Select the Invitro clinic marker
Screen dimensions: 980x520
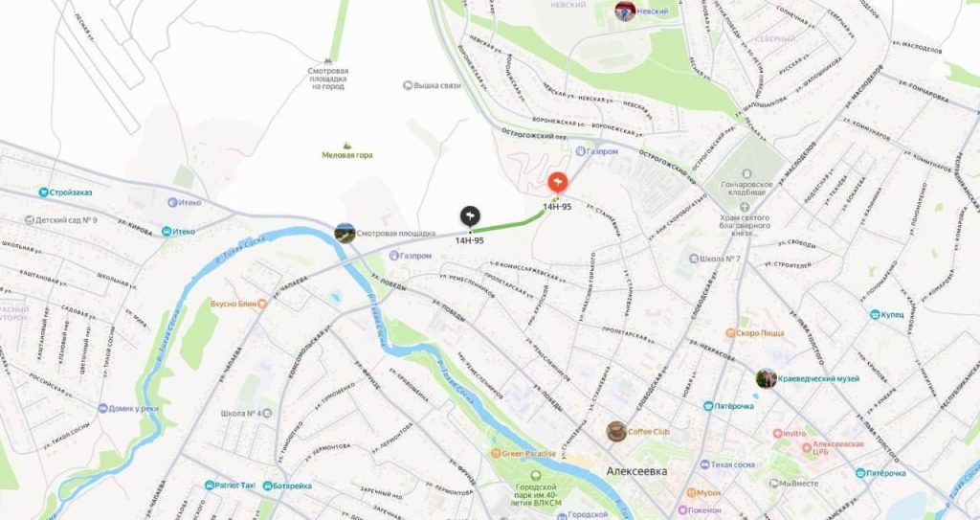click(x=777, y=433)
